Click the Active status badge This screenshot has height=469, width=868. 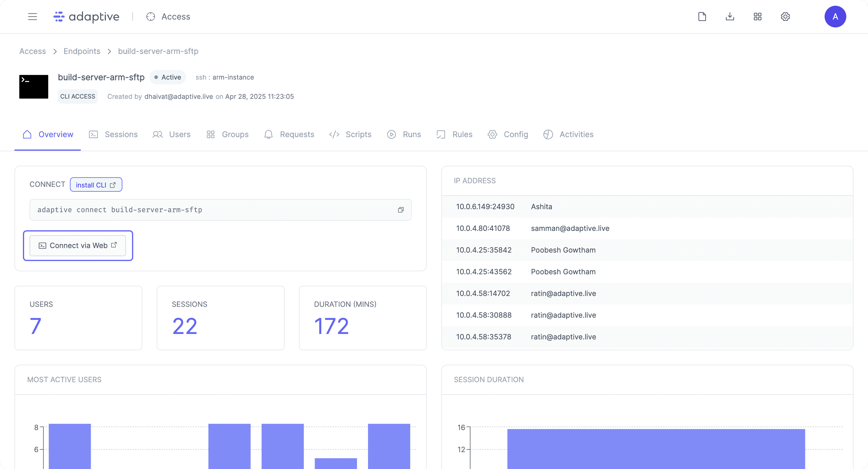pos(168,77)
